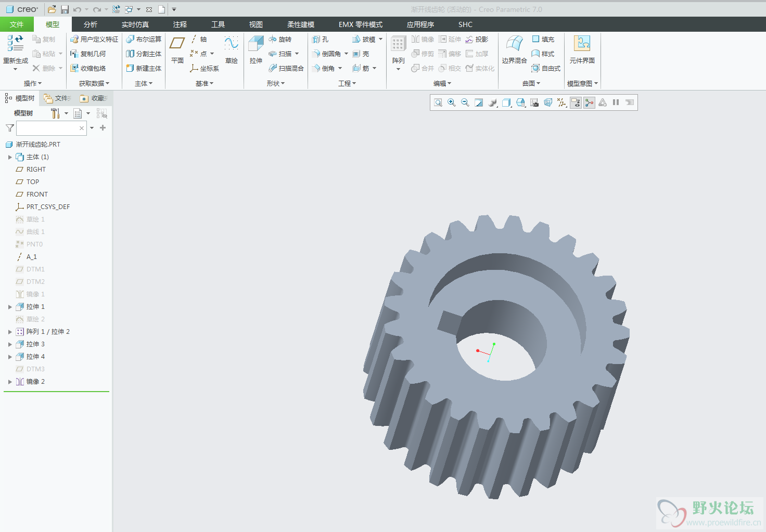Click the 新建主体 button

[x=144, y=68]
